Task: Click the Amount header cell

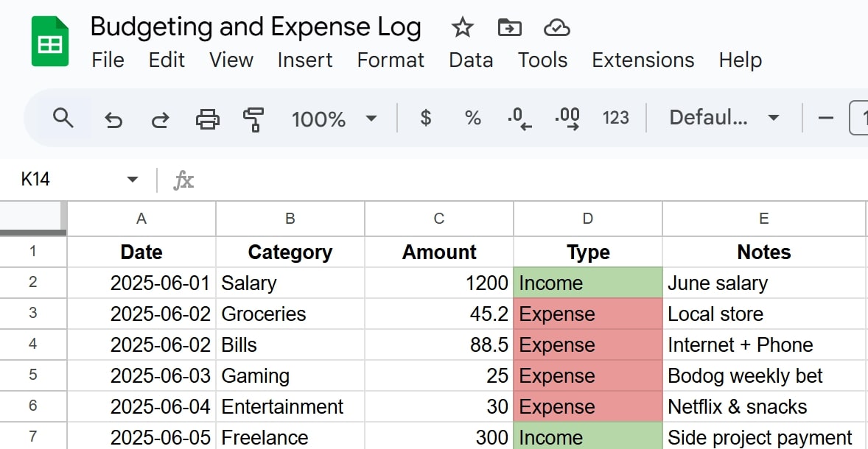Action: (439, 252)
